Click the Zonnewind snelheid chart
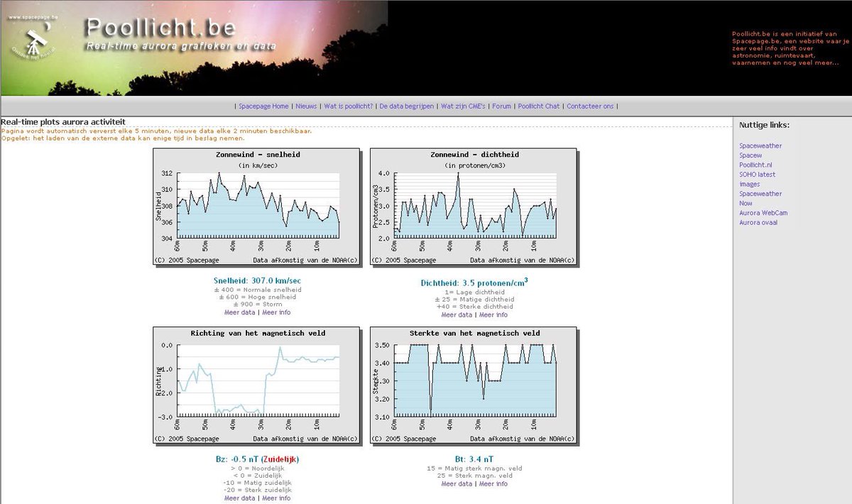852x504 pixels. [x=257, y=207]
